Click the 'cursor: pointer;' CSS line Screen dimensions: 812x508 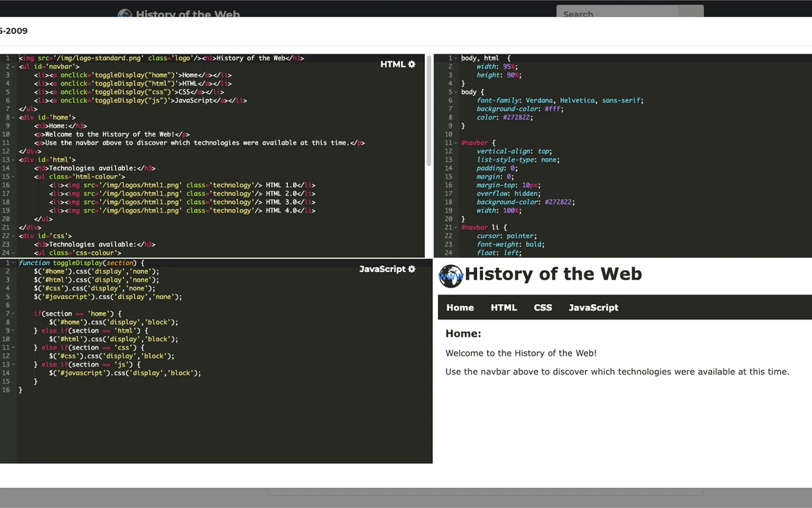click(x=507, y=236)
